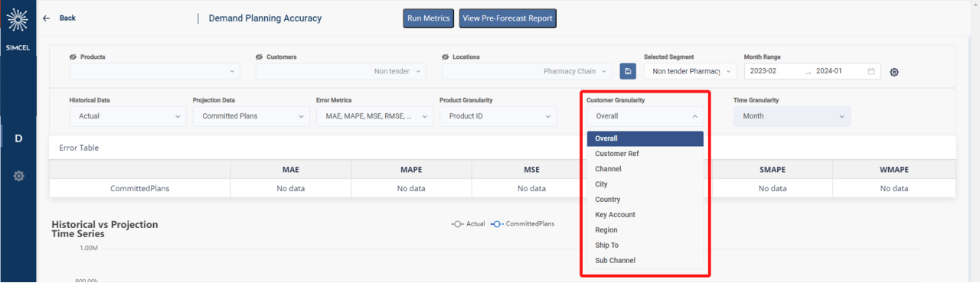Click the Error Table heading

click(79, 148)
